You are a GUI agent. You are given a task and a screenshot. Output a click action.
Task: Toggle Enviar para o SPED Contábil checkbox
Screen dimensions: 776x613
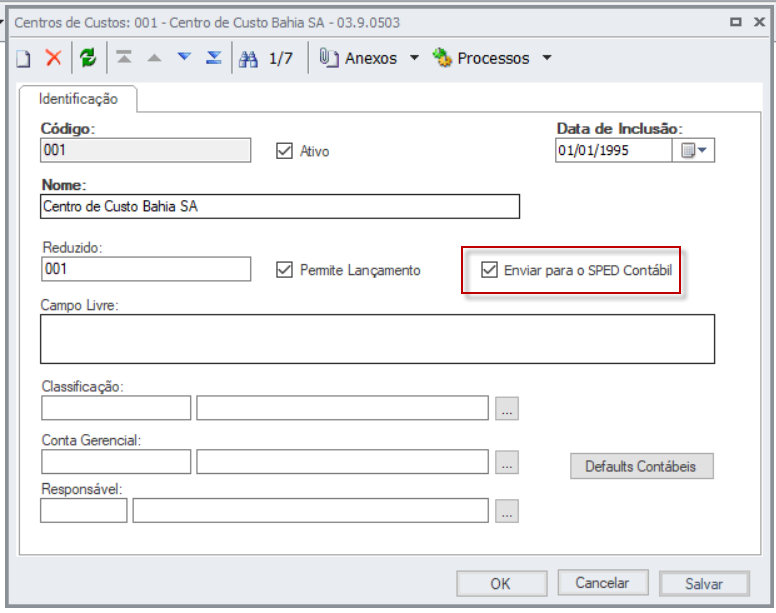[x=489, y=270]
